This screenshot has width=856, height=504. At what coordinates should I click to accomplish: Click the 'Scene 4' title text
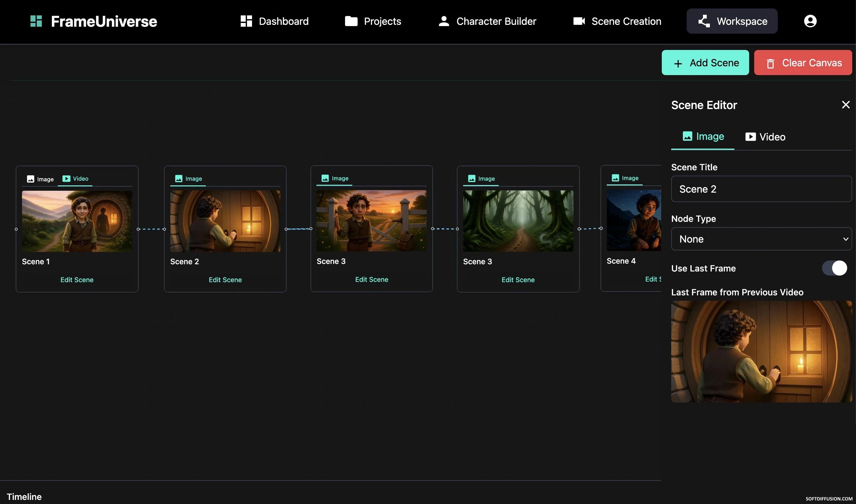click(x=621, y=261)
